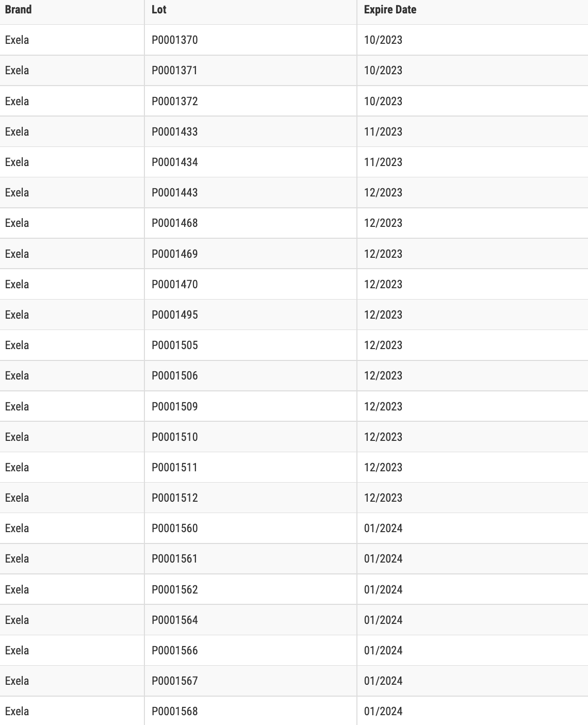588x725 pixels.
Task: Click the expire date for lot P0001510
Action: point(383,437)
